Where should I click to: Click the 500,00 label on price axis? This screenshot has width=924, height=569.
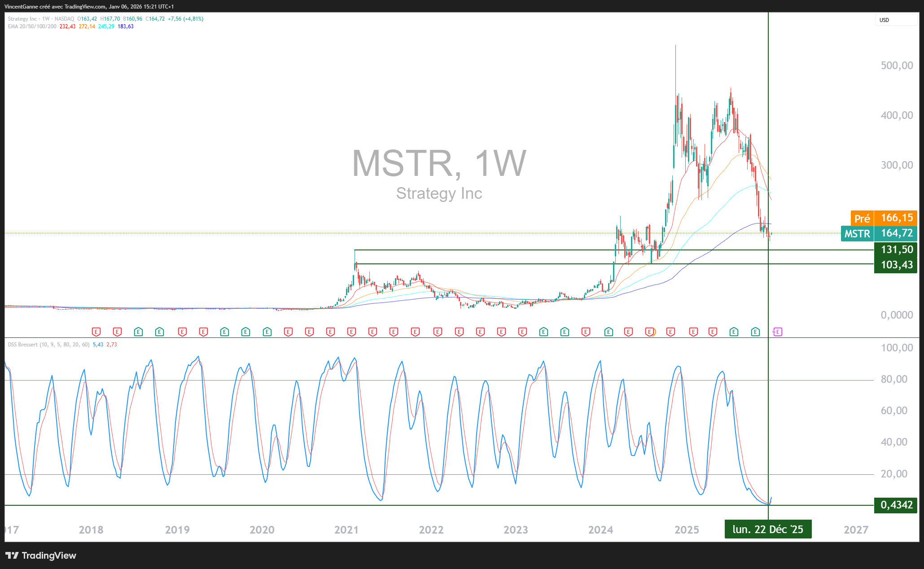point(896,66)
